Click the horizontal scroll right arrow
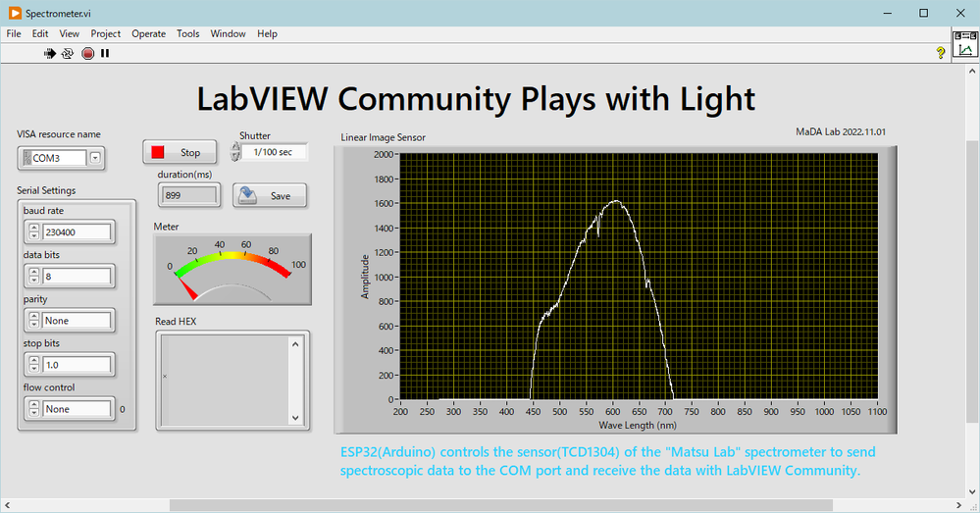Screen dimensions: 980x513 point(958,505)
